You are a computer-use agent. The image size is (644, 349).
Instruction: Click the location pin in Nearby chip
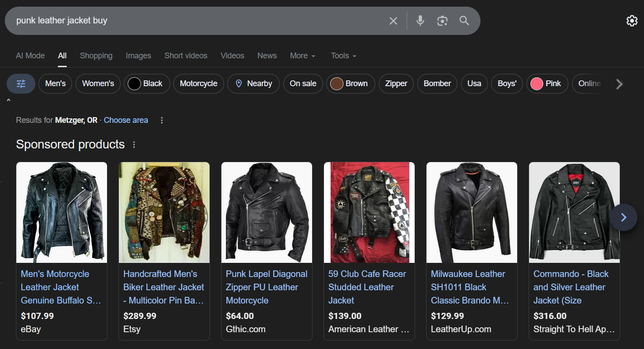(x=239, y=83)
